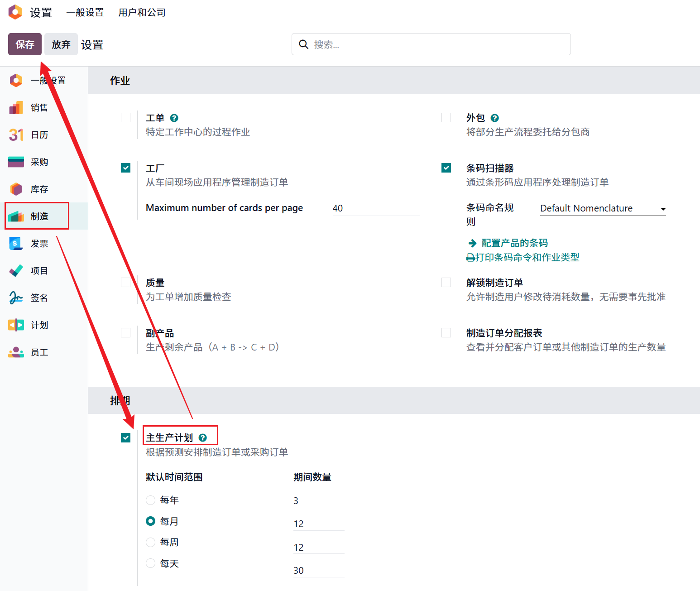Viewport: 700px width, 591px height.
Task: Open the 用户和公司 menu
Action: (x=142, y=12)
